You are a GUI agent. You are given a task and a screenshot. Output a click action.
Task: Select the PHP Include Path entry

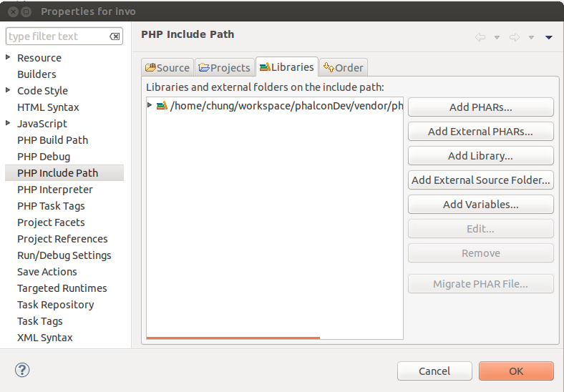64,173
